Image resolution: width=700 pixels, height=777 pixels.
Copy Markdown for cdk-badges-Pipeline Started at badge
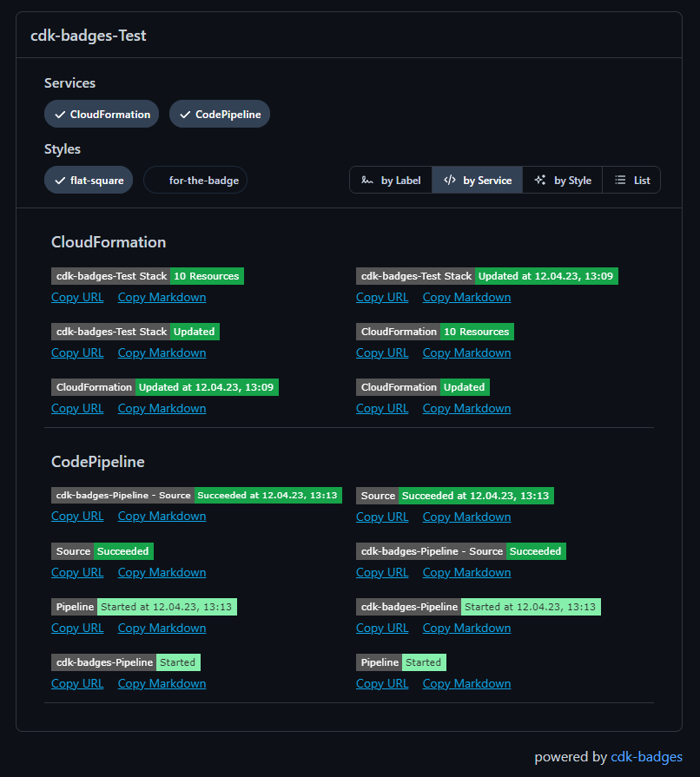pos(466,628)
